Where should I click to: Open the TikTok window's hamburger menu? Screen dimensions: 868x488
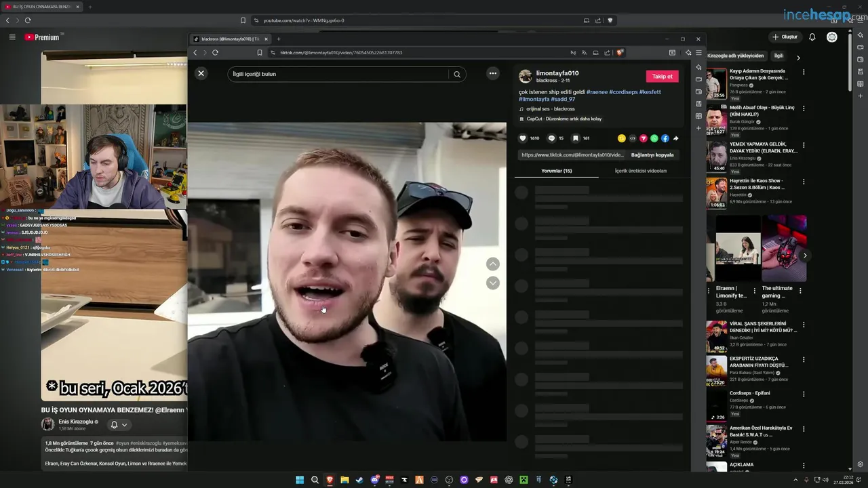tap(698, 53)
